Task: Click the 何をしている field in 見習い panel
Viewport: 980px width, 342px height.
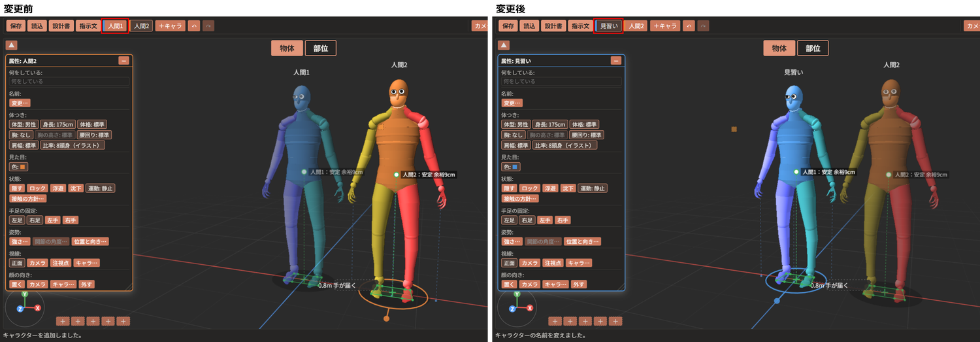Action: click(561, 82)
